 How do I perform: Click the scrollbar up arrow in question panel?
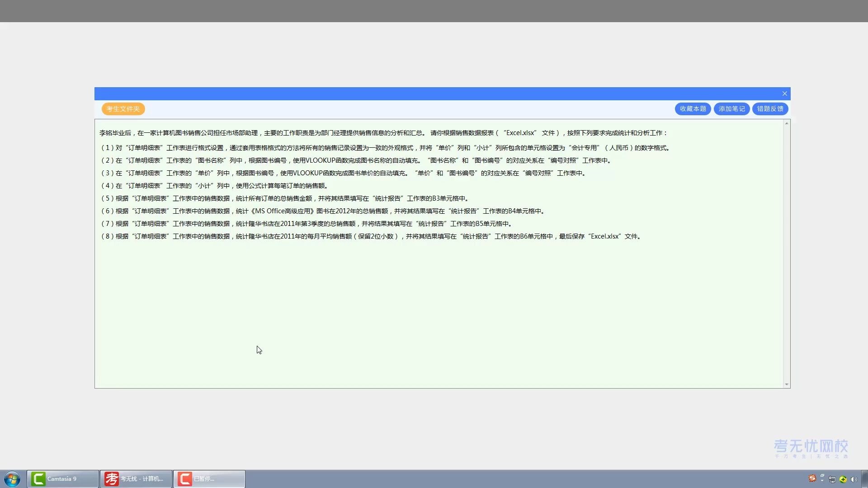point(787,123)
